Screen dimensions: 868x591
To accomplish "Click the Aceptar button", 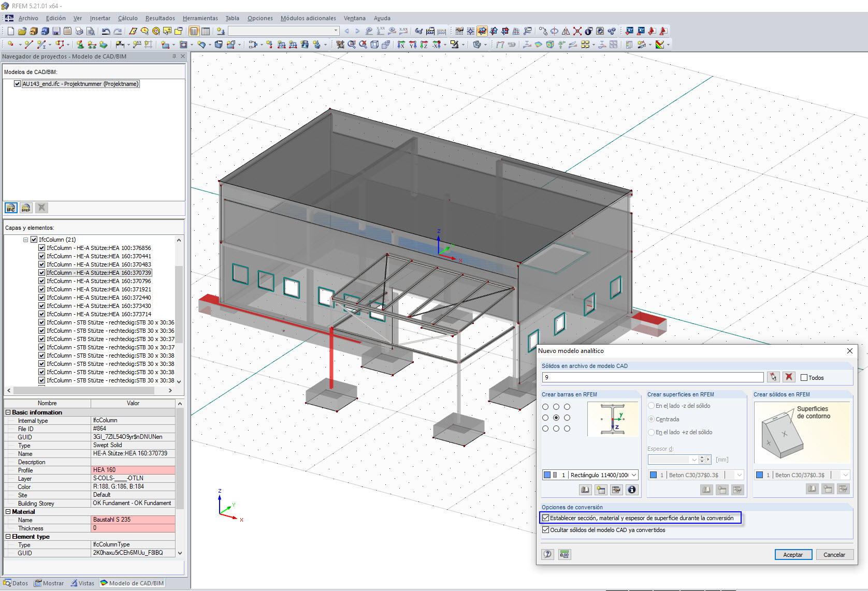I will [x=793, y=555].
